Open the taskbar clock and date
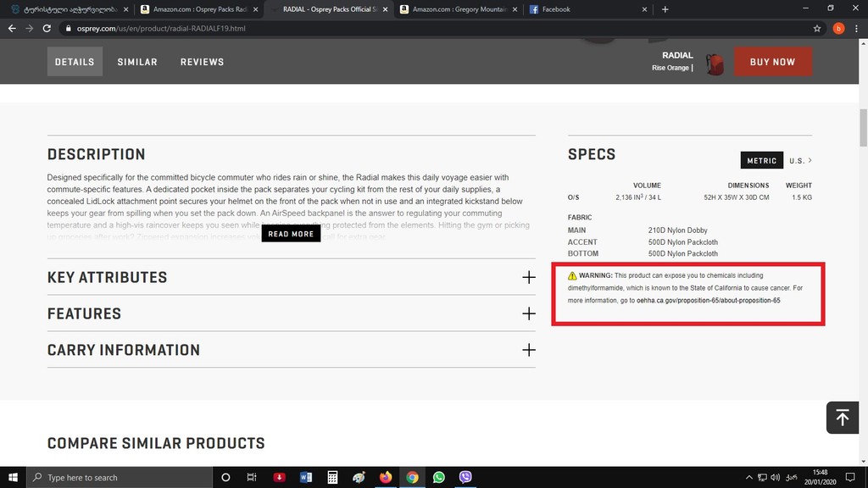 tap(821, 477)
